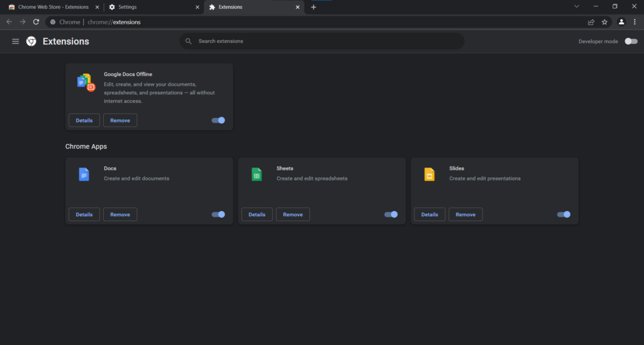Remove the Google Docs Offline extension
This screenshot has width=644, height=345.
pos(120,120)
